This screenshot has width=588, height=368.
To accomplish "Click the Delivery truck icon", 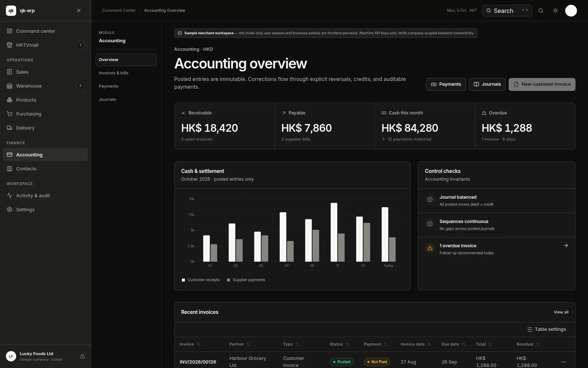I will click(x=10, y=128).
